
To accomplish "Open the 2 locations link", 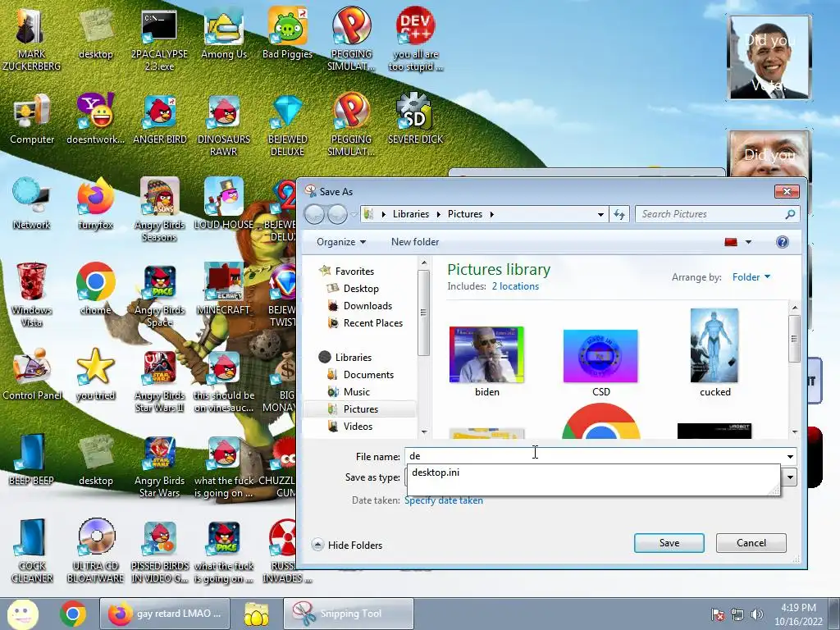I will pos(515,286).
